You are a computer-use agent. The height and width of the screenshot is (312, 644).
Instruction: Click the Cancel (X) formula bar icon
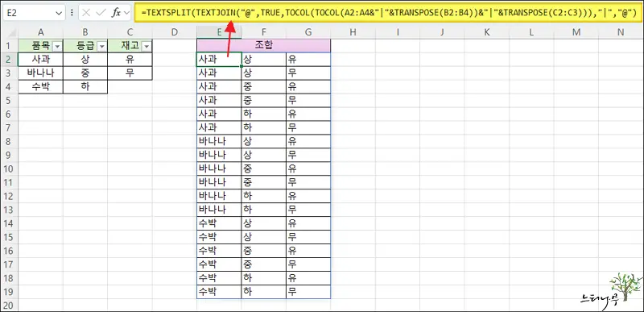tap(86, 13)
